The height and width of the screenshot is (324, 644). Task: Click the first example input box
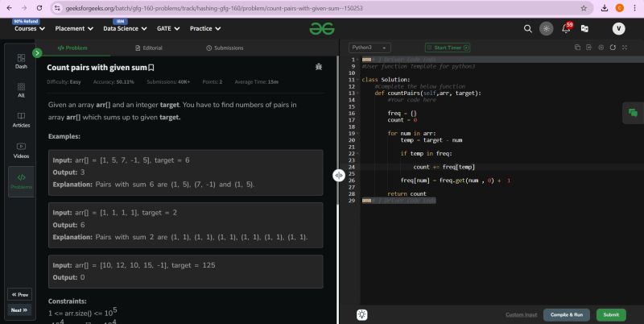(186, 172)
